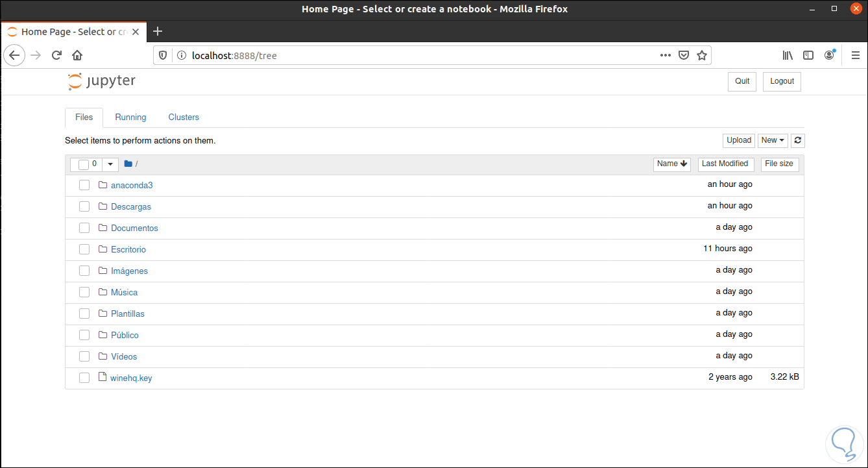The height and width of the screenshot is (468, 868).
Task: Click the root folder breadcrumb icon
Action: click(x=128, y=164)
